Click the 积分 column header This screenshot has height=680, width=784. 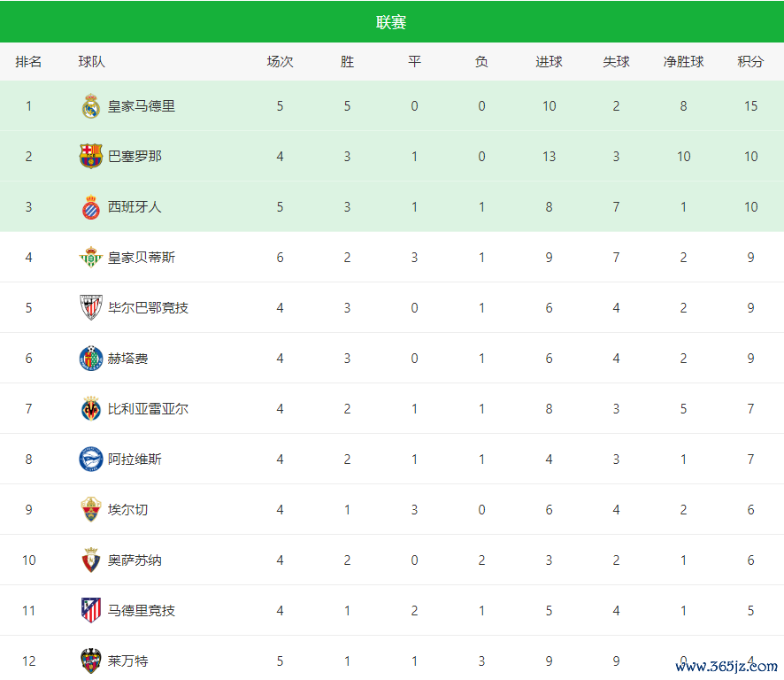[750, 62]
